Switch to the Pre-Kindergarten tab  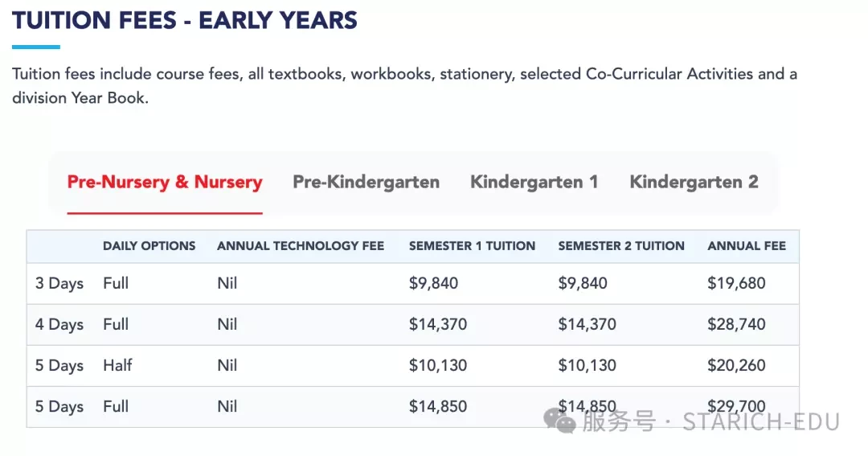click(x=366, y=183)
